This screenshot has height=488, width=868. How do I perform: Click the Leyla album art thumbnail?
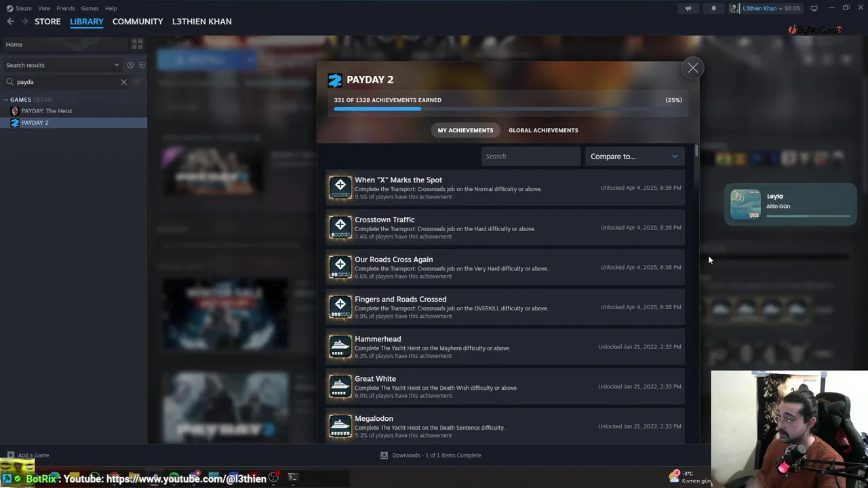745,204
